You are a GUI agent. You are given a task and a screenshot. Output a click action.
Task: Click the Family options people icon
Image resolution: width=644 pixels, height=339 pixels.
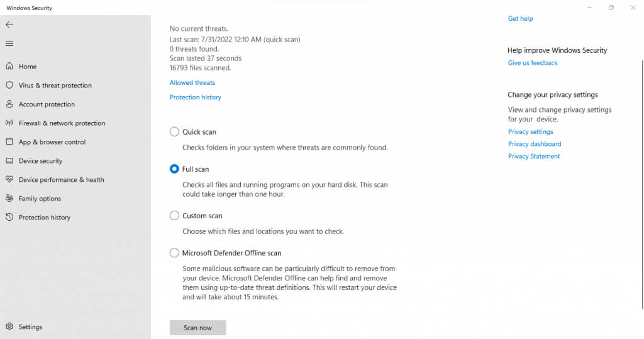9,199
